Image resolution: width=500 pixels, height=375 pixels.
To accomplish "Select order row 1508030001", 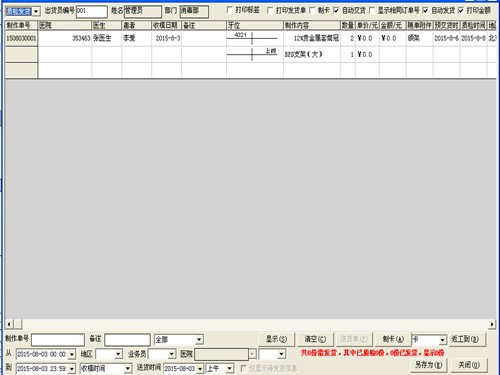I will click(x=21, y=38).
